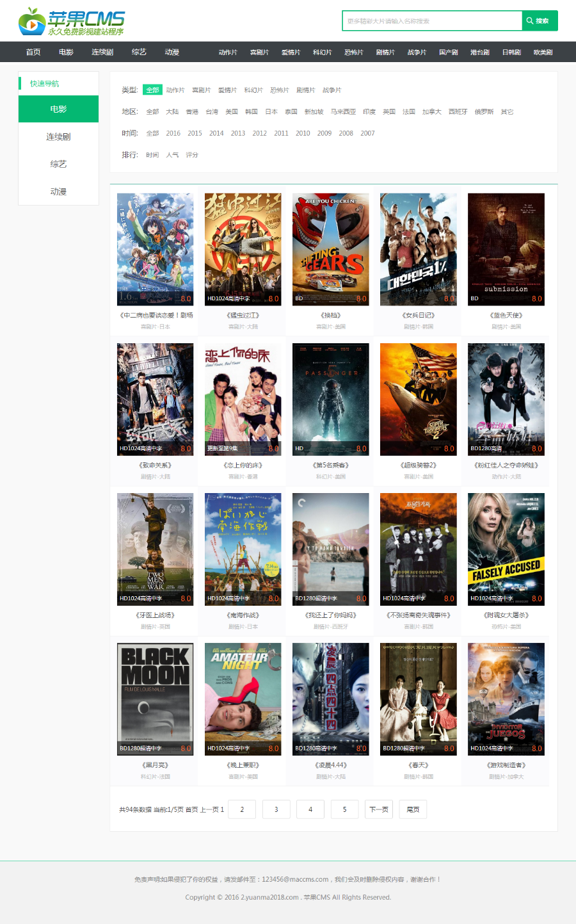576x924 pixels.
Task: Filter 地区 by 日本
Action: pos(271,112)
